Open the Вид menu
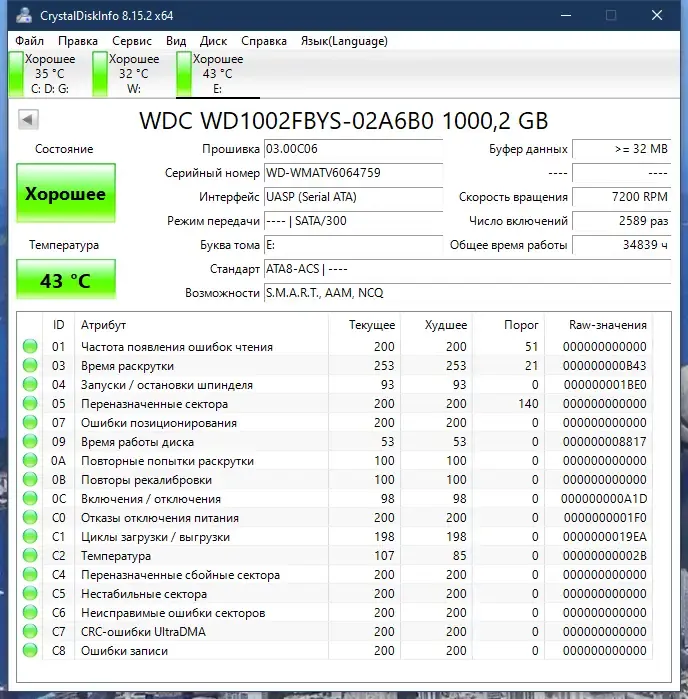 tap(176, 41)
